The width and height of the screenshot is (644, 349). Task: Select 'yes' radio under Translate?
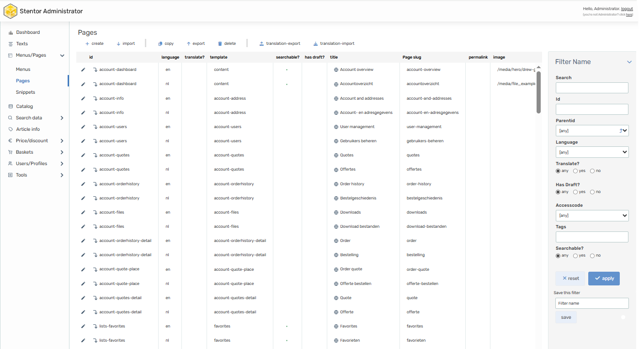[x=575, y=171]
